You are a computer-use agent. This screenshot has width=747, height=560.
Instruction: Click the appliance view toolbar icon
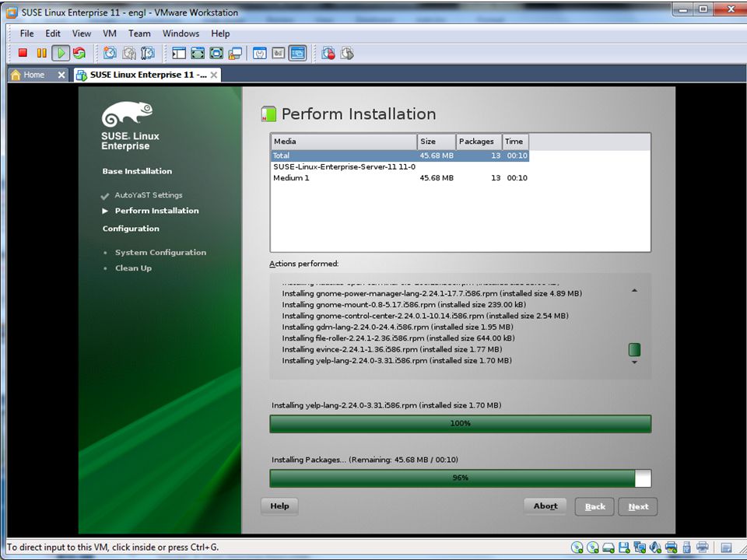(279, 53)
